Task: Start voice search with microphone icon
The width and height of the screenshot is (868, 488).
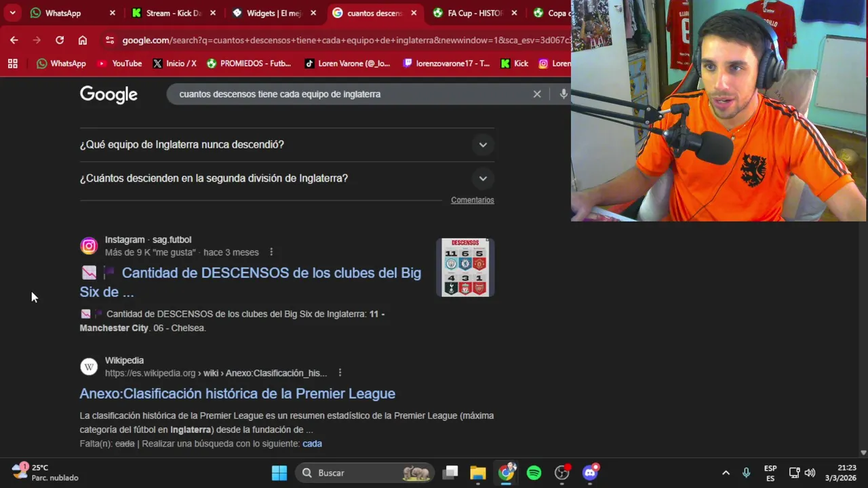Action: tap(564, 94)
